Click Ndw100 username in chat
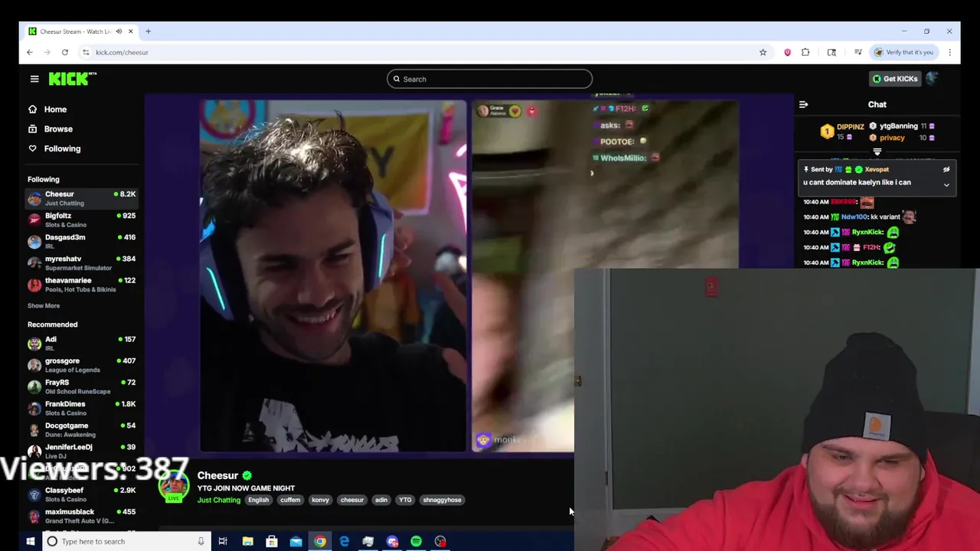Viewport: 980px width, 551px height. (854, 217)
